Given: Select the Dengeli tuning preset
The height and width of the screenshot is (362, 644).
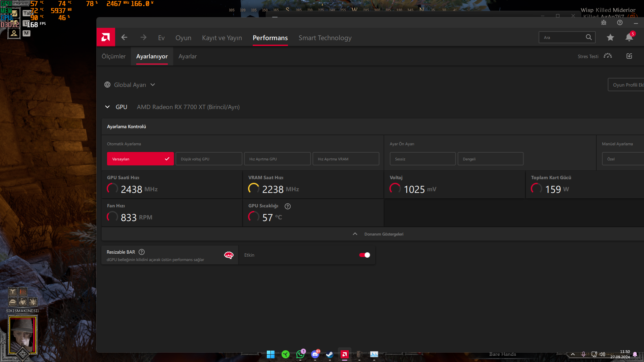Looking at the screenshot, I should 491,159.
